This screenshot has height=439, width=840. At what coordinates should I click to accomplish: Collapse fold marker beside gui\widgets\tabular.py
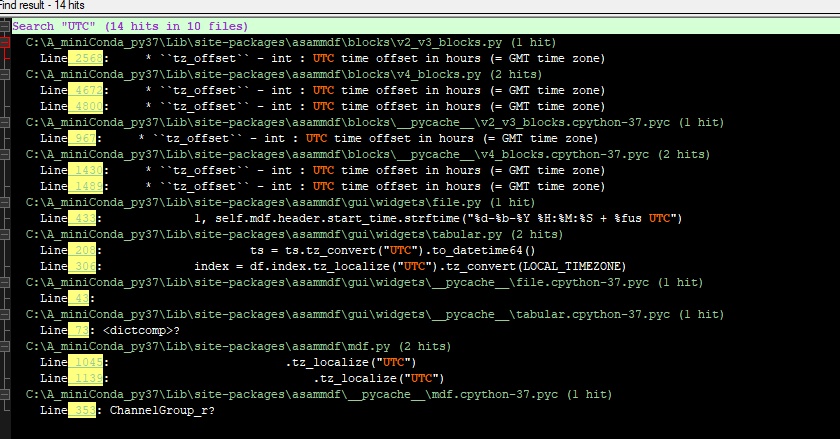[x=4, y=234]
